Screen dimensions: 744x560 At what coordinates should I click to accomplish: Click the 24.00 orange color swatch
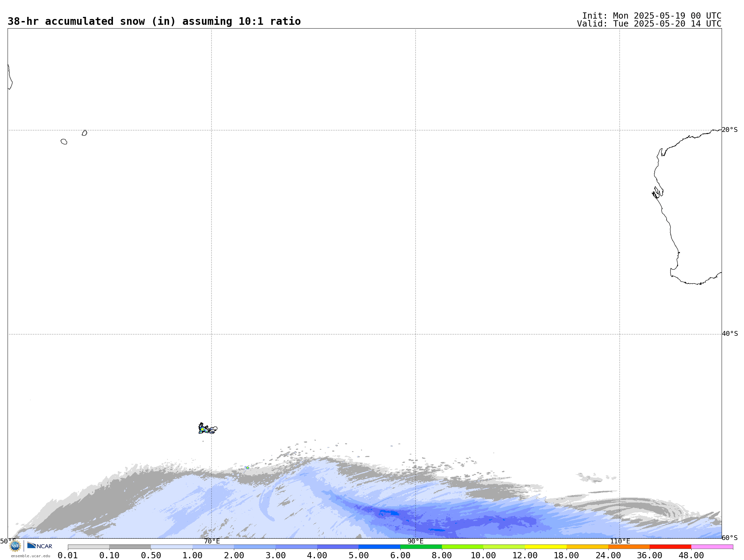point(629,547)
